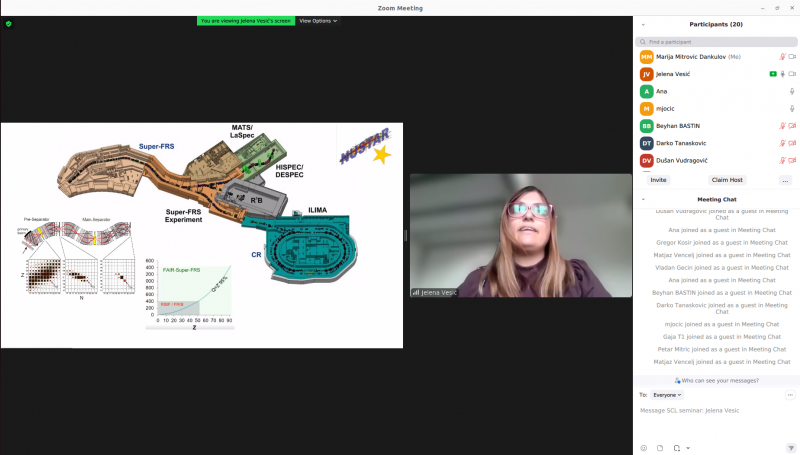
Task: Toggle Marija Mitrovic Dankulov's camera icon
Action: [792, 57]
